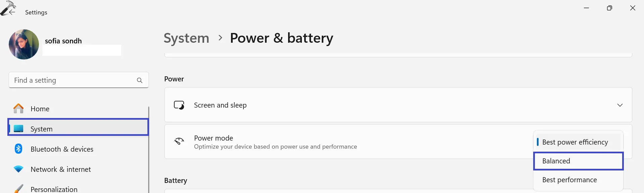The width and height of the screenshot is (644, 193).
Task: Go to Network & internet settings
Action: (60, 169)
